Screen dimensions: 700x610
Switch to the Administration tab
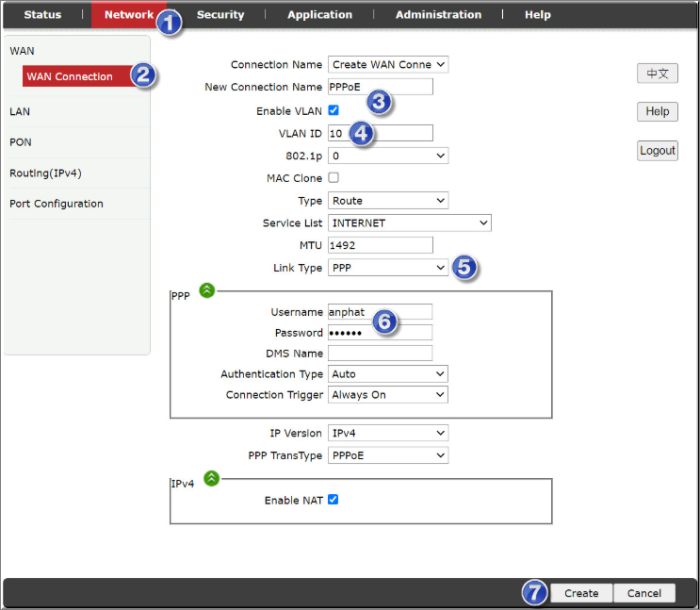point(438,15)
